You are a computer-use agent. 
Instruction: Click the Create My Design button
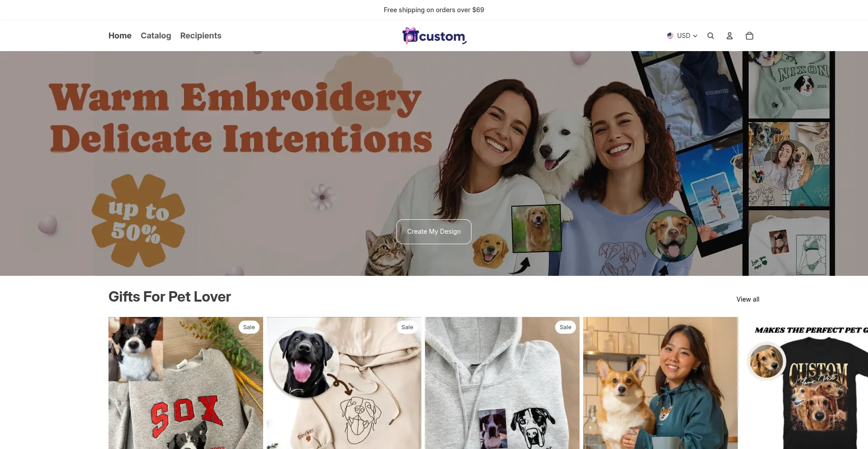point(434,232)
